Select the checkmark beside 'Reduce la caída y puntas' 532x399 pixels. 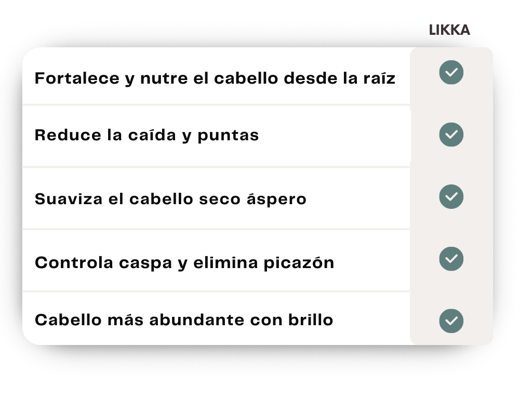[x=451, y=135]
